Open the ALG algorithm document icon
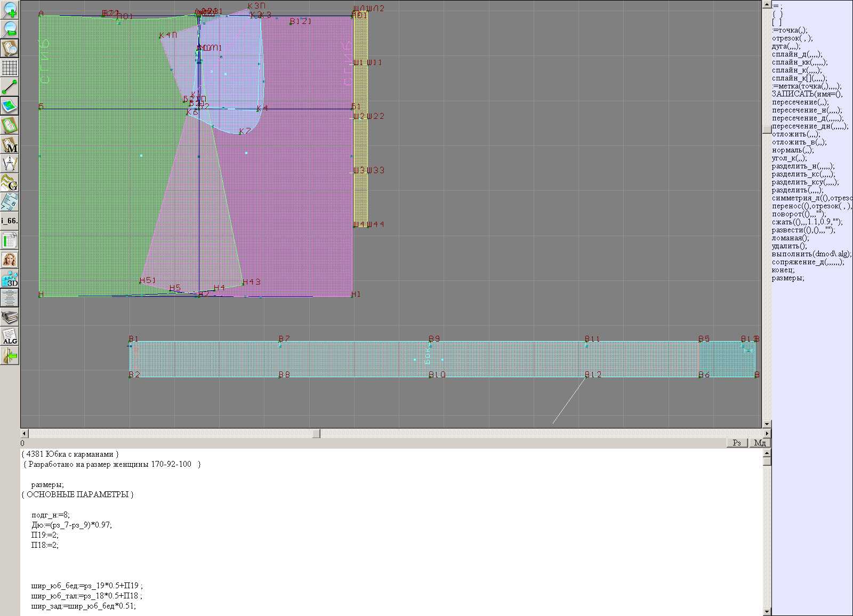Viewport: 853px width, 616px height. pyautogui.click(x=10, y=336)
